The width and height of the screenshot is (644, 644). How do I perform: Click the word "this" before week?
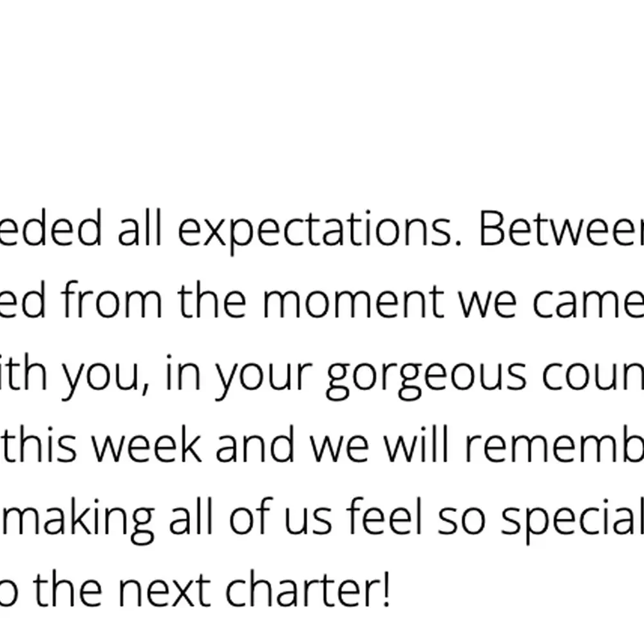point(40,444)
